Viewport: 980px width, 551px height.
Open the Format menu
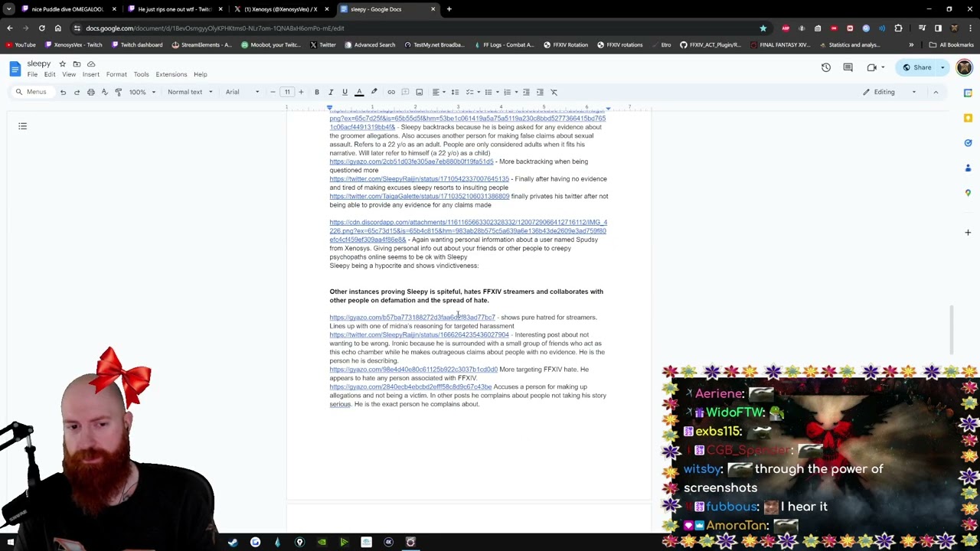116,74
